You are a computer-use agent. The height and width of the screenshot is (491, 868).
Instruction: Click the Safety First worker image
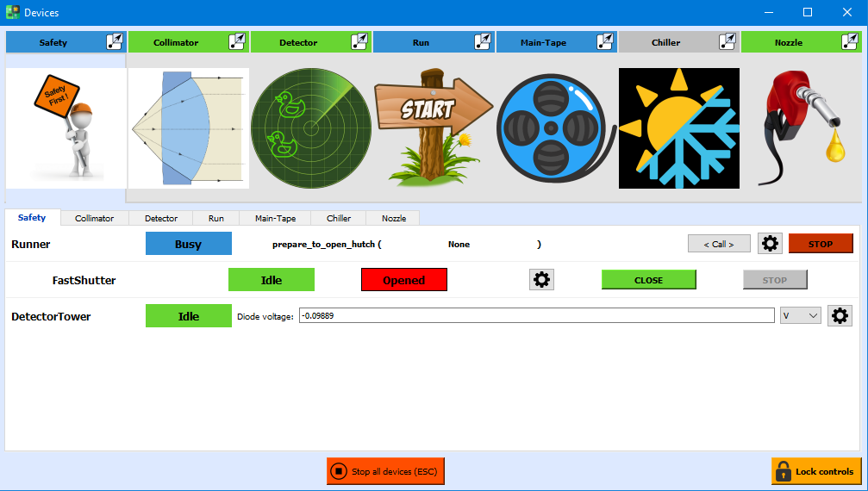tap(66, 128)
